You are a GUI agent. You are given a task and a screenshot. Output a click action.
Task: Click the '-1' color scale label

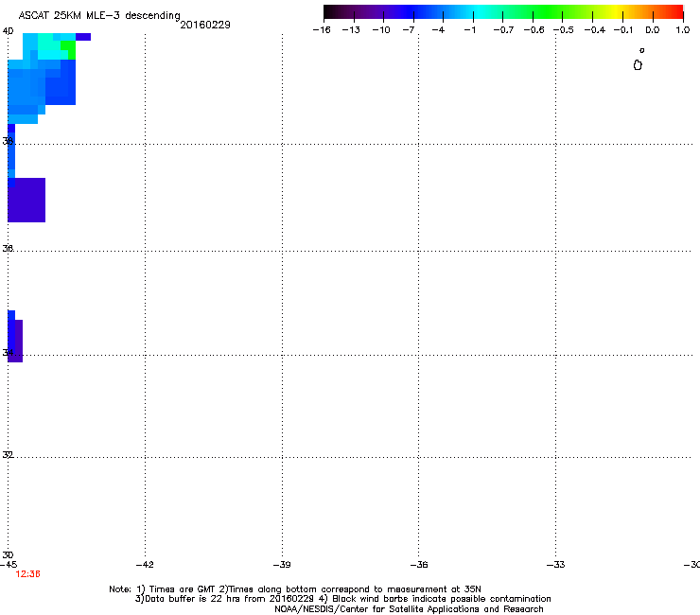(469, 30)
